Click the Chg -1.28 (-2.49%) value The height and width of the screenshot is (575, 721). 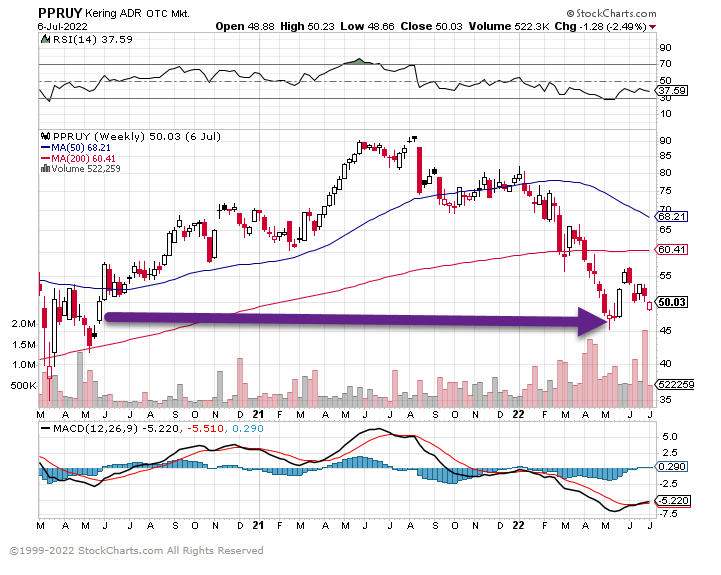[x=601, y=27]
